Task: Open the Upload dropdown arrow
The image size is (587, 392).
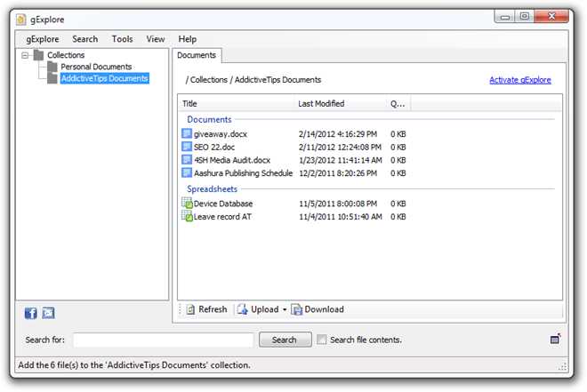Action: 285,309
